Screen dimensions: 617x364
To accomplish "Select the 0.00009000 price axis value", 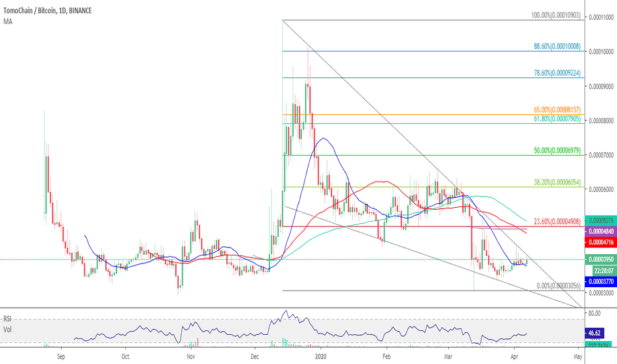I will pyautogui.click(x=601, y=87).
